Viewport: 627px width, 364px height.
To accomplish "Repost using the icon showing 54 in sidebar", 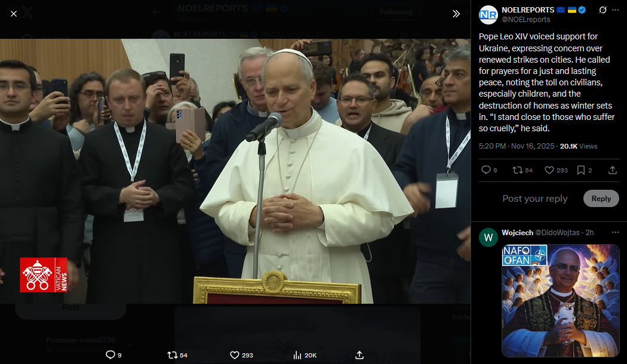I will 518,170.
